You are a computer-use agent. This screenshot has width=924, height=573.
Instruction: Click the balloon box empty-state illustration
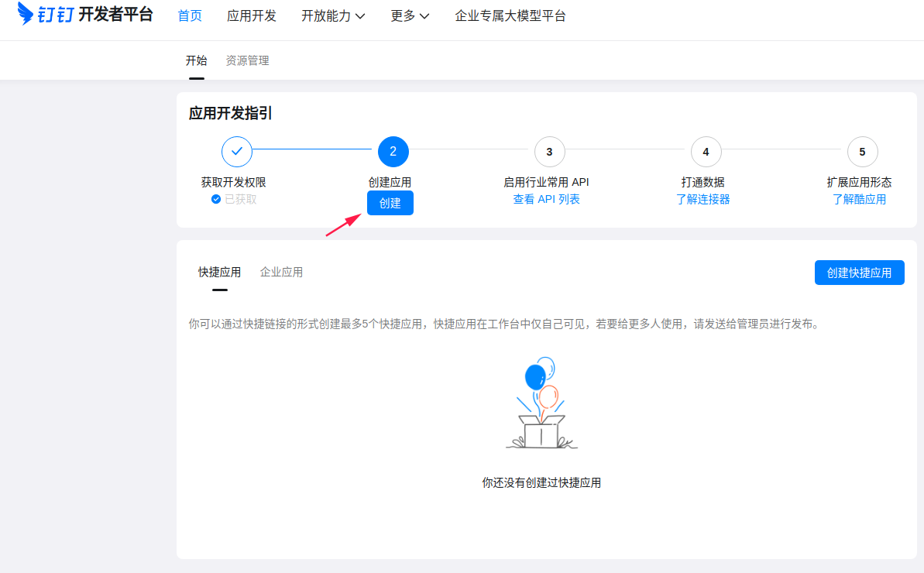(541, 403)
